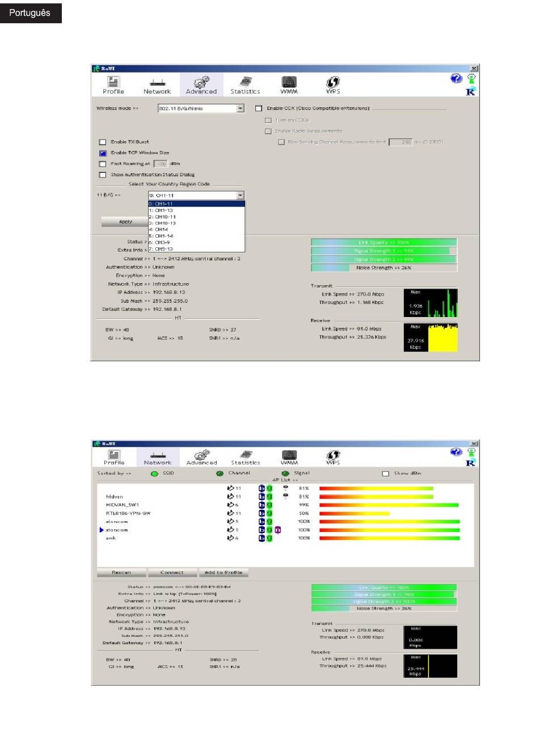Check the Show dBm box
The width and height of the screenshot is (539, 756).
pyautogui.click(x=386, y=474)
